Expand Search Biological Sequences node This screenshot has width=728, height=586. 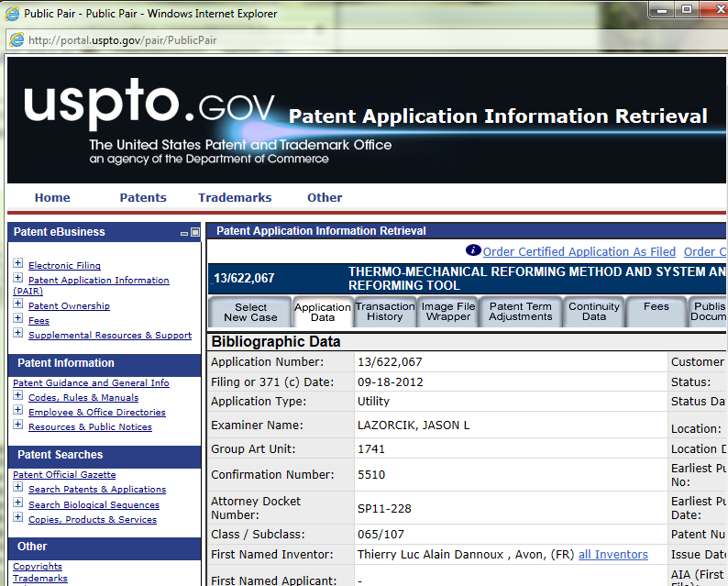tap(17, 503)
